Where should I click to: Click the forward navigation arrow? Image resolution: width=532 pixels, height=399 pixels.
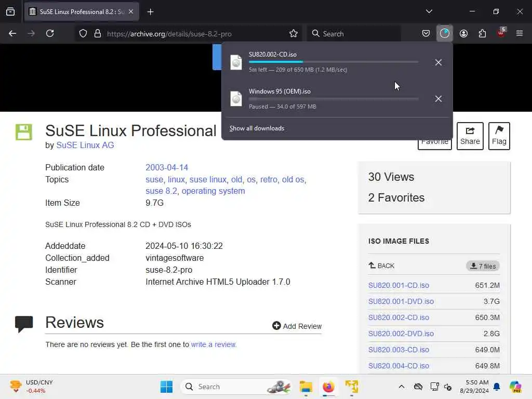pyautogui.click(x=31, y=33)
